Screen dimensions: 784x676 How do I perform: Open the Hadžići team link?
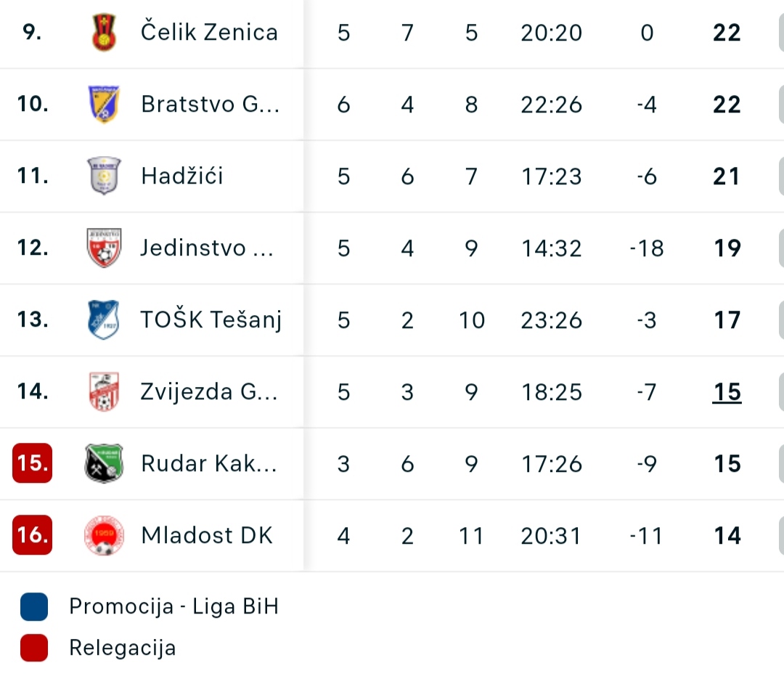pyautogui.click(x=182, y=176)
